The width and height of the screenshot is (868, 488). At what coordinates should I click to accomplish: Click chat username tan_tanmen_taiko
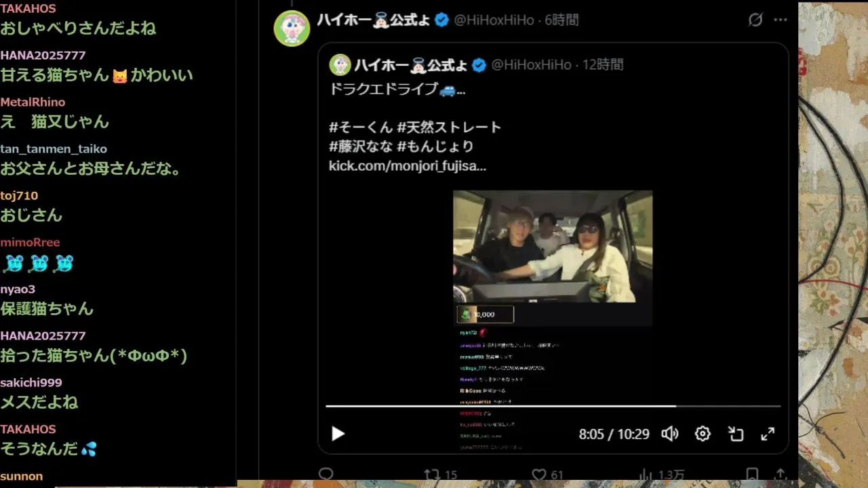(x=54, y=148)
